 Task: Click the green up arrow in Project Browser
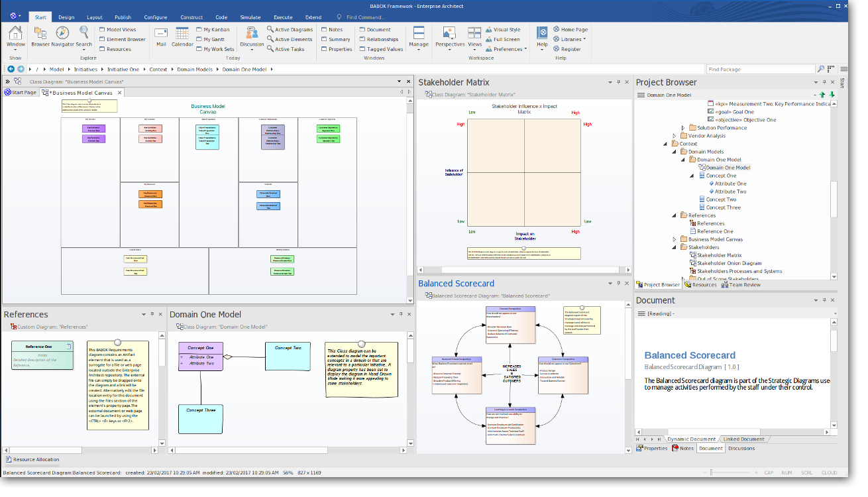[x=822, y=95]
